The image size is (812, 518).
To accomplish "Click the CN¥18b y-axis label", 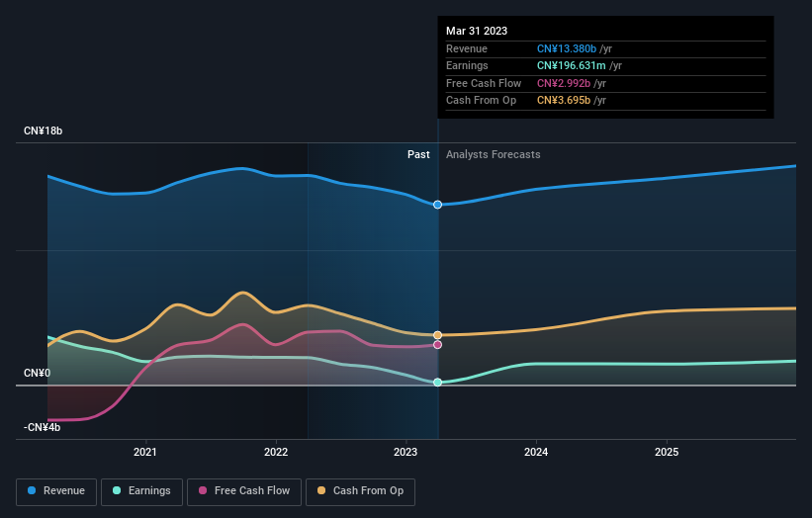I will coord(43,130).
